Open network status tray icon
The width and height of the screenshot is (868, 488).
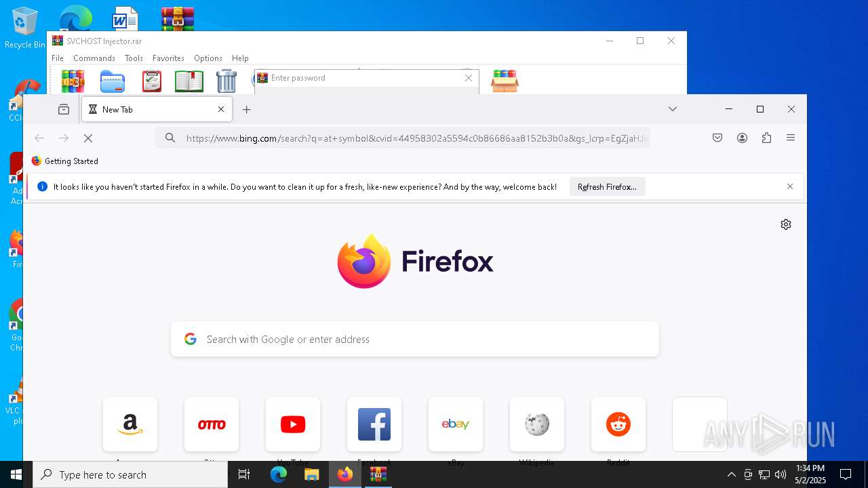pos(764,474)
